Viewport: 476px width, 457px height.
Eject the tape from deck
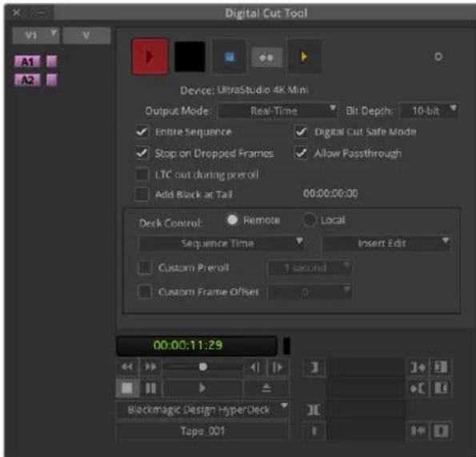pos(266,387)
